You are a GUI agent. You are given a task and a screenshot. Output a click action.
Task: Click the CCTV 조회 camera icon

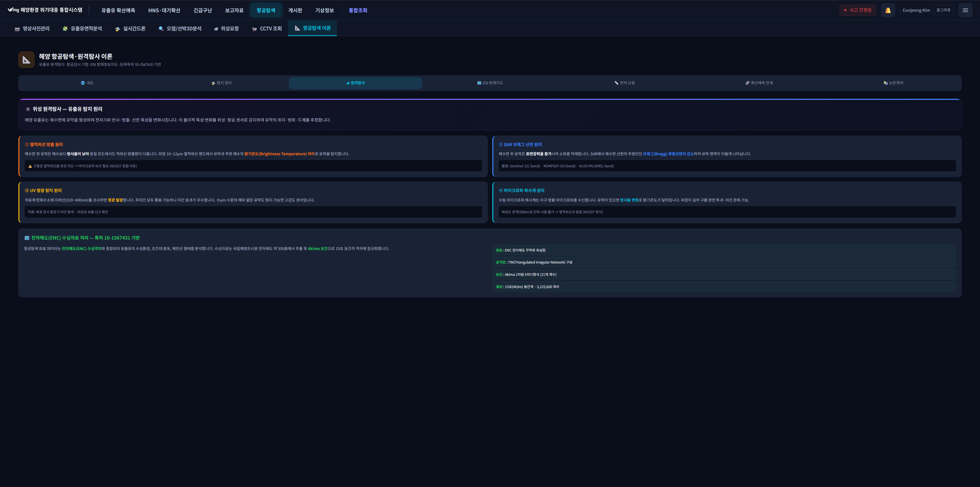pyautogui.click(x=254, y=29)
